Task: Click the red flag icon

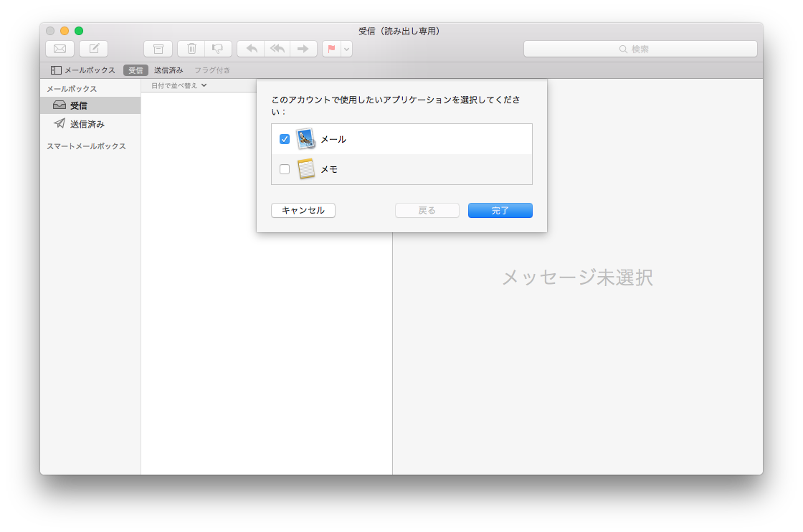Action: pyautogui.click(x=331, y=49)
